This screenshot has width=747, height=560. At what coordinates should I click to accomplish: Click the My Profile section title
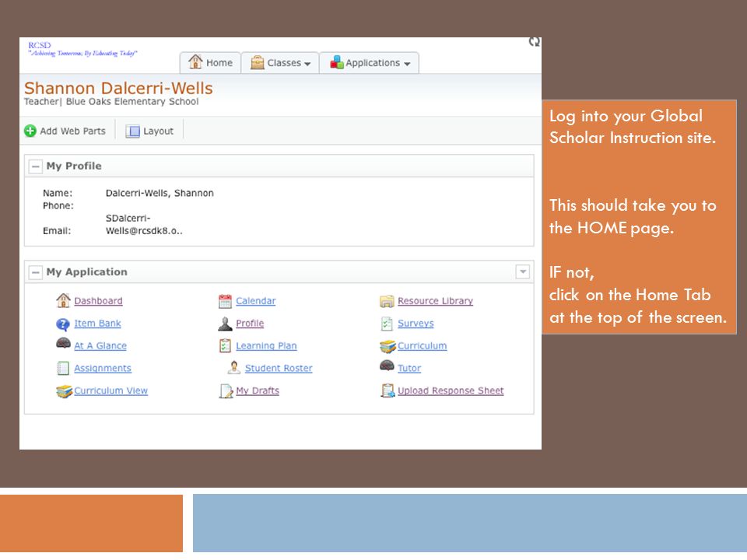(x=74, y=166)
